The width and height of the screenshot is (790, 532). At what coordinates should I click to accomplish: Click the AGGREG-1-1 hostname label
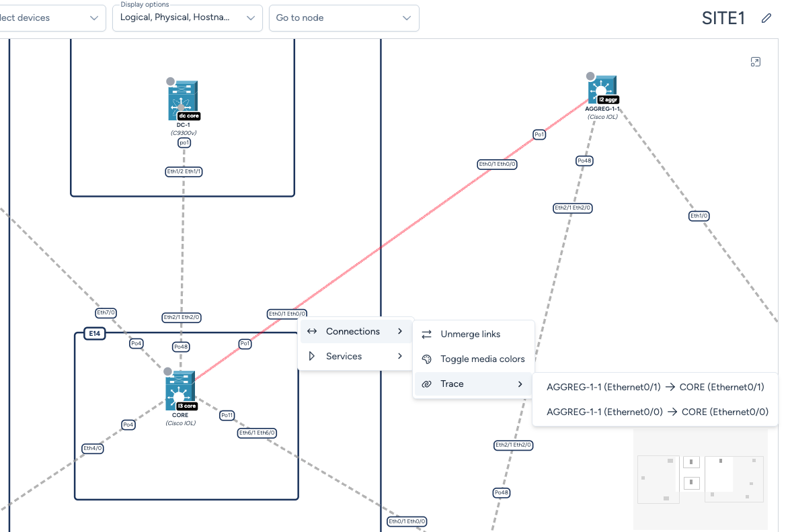pyautogui.click(x=602, y=109)
